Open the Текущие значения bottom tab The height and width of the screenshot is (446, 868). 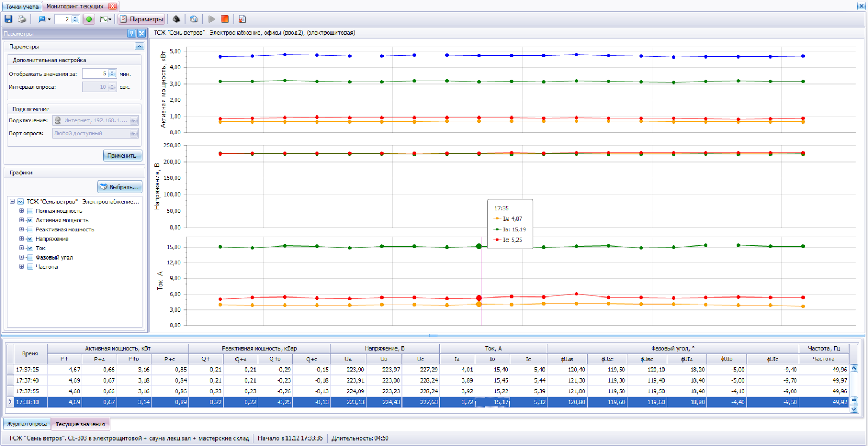(x=80, y=424)
